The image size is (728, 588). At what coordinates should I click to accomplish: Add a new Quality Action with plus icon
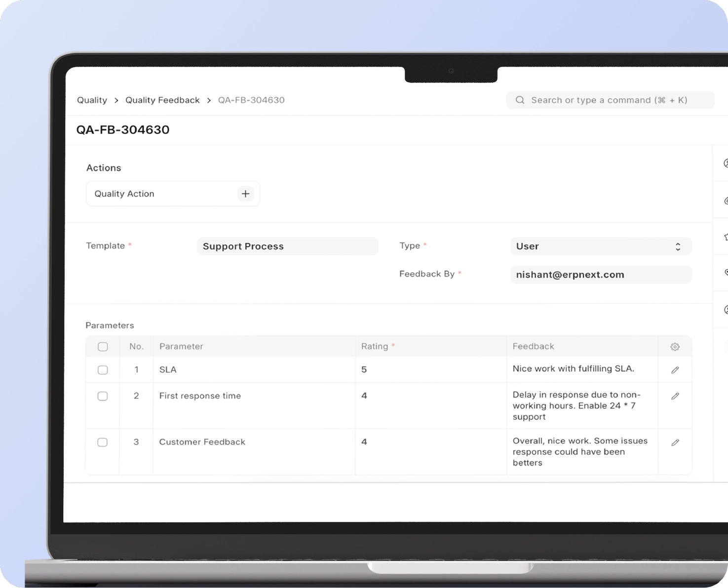tap(245, 194)
